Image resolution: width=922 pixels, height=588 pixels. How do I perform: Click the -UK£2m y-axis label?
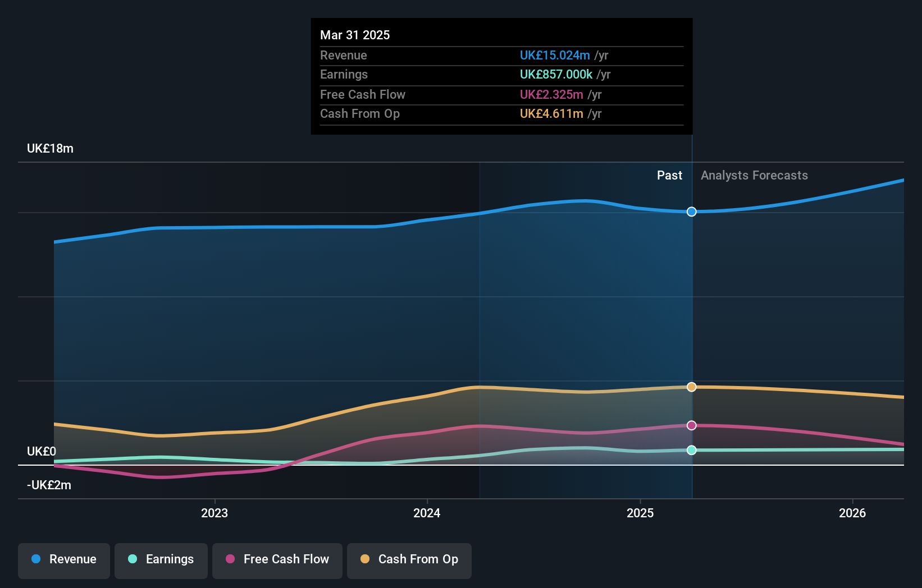[49, 485]
